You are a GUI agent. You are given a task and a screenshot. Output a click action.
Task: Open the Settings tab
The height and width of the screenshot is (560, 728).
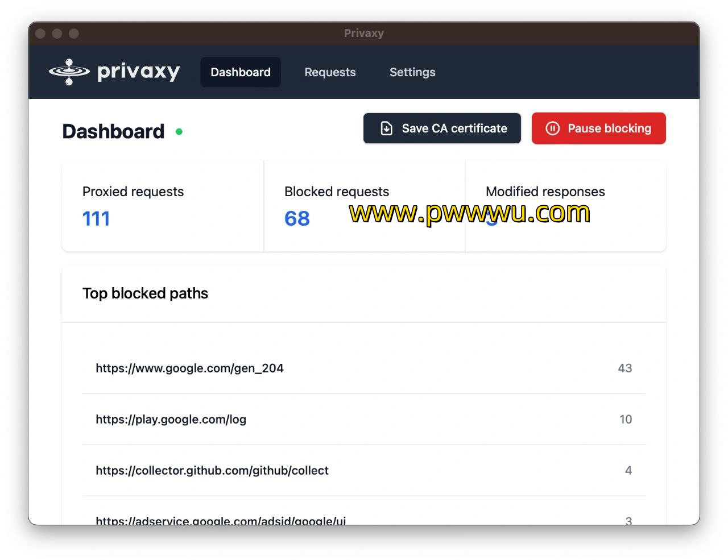point(412,72)
